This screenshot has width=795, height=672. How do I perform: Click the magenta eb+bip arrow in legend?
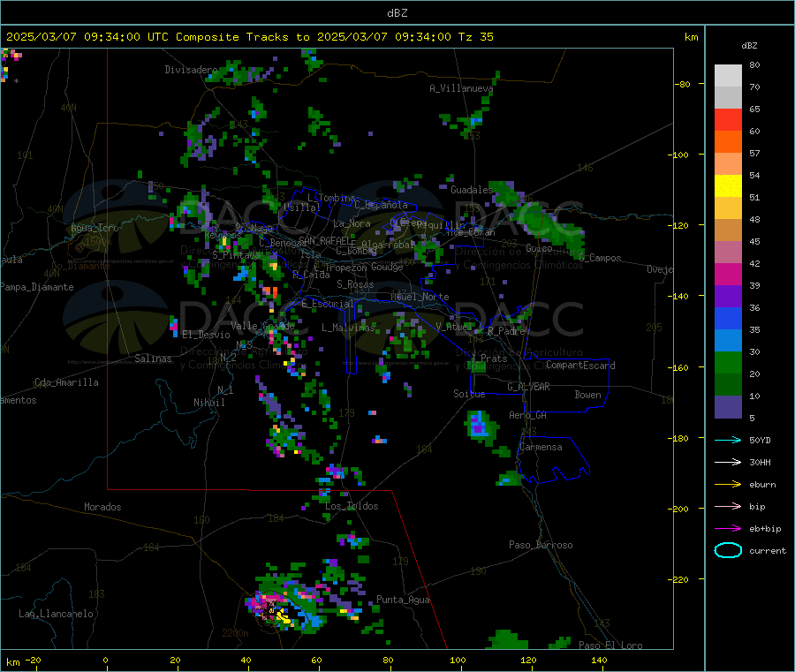click(728, 529)
